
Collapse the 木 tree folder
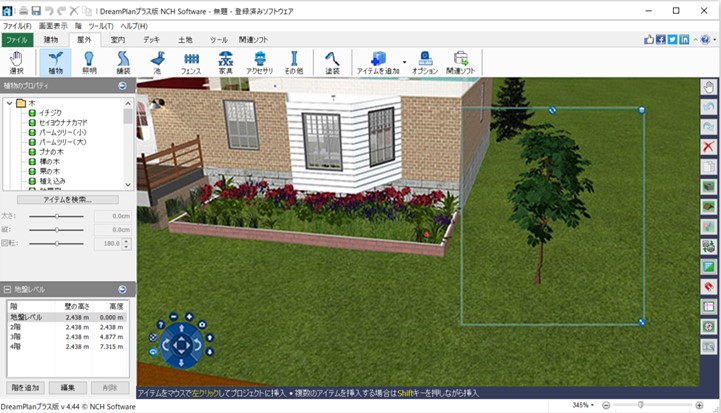[9, 103]
